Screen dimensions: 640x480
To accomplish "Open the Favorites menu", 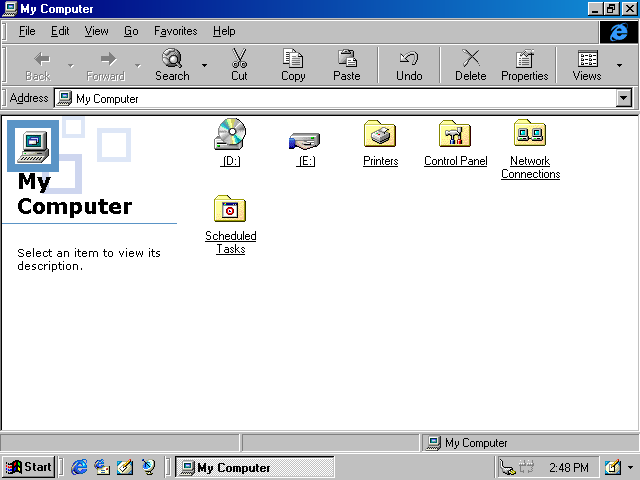I will click(x=176, y=31).
